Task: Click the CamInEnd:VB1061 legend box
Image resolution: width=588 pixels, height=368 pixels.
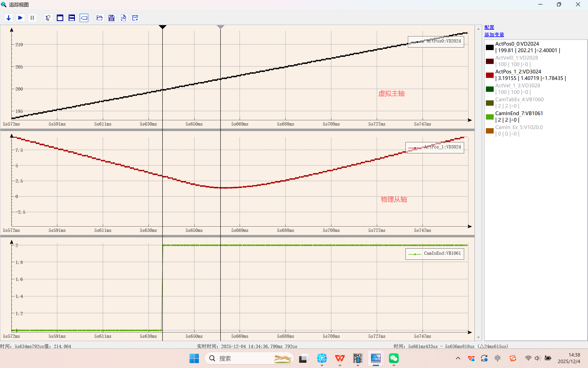Action: [x=435, y=254]
